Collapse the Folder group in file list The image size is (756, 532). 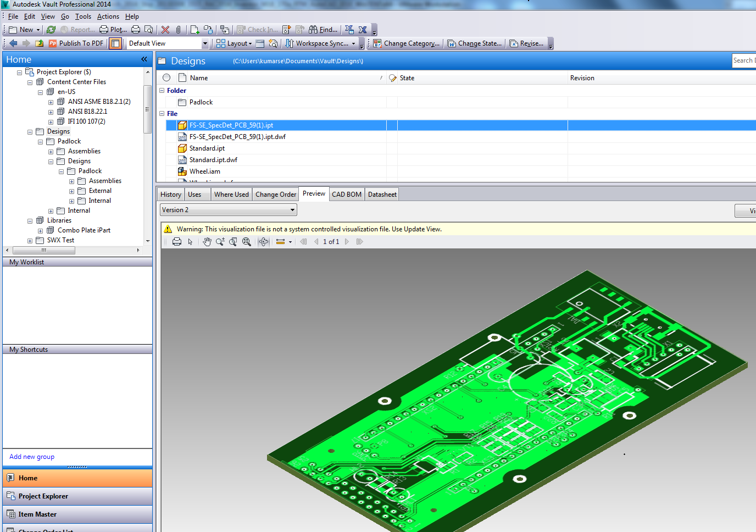[162, 90]
